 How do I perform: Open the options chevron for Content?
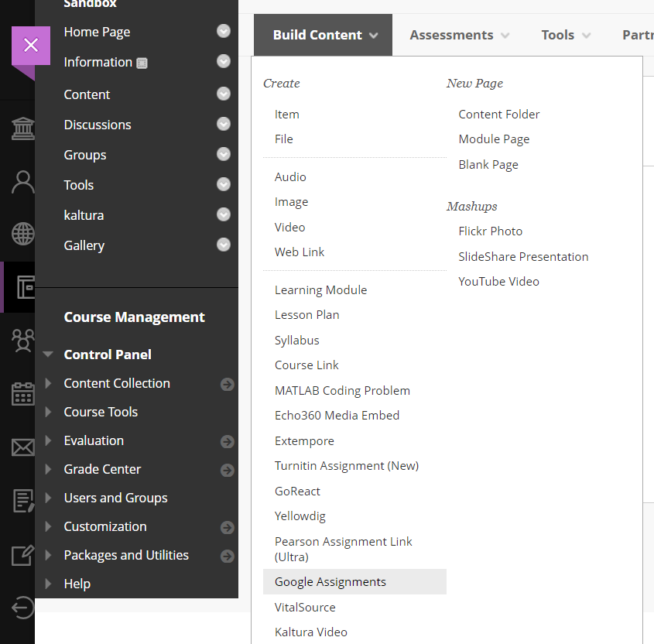(224, 94)
